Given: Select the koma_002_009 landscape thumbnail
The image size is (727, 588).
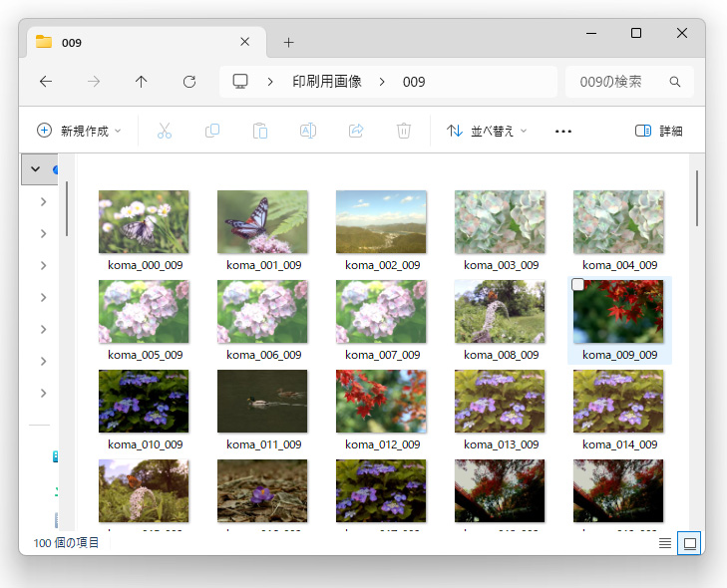Looking at the screenshot, I should point(381,222).
